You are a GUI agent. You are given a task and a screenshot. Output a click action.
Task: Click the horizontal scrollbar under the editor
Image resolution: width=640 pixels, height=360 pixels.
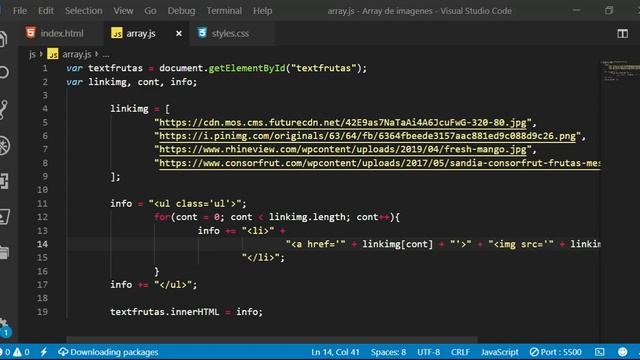[x=272, y=339]
